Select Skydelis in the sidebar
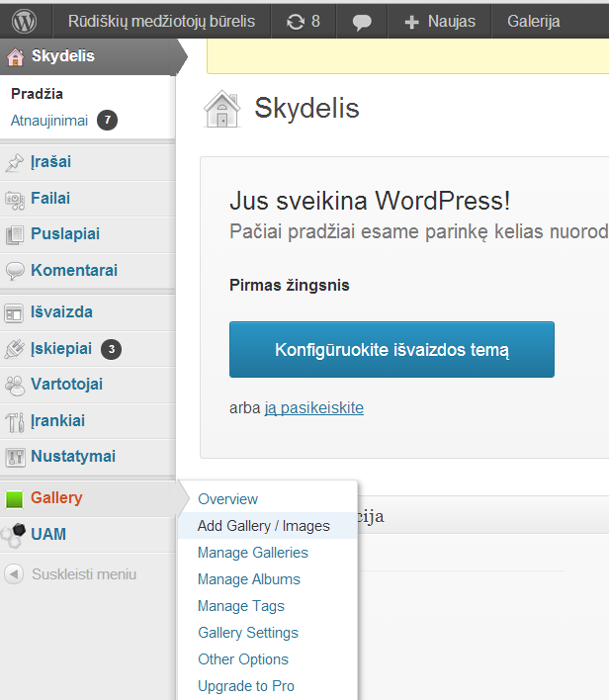Image resolution: width=609 pixels, height=700 pixels. (63, 55)
